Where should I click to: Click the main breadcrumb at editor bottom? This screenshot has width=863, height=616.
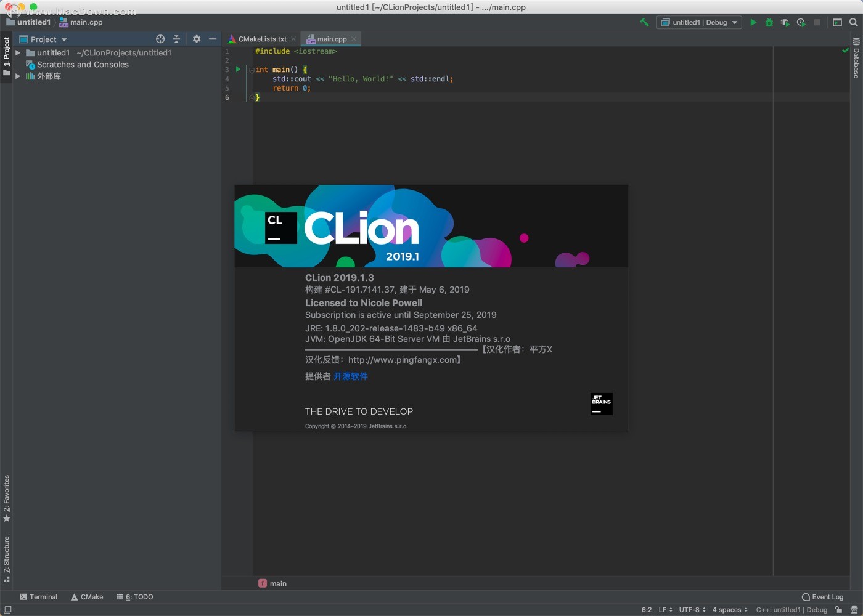pyautogui.click(x=272, y=583)
